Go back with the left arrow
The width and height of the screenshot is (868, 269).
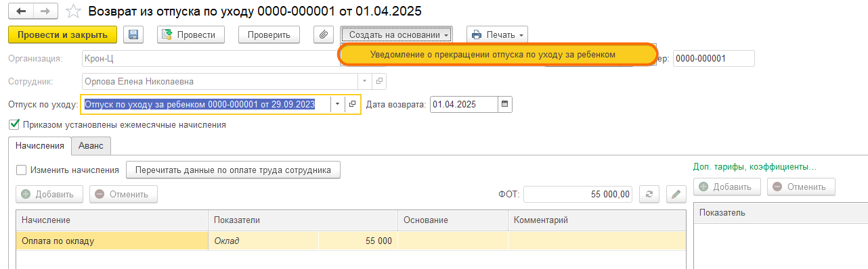click(x=22, y=11)
